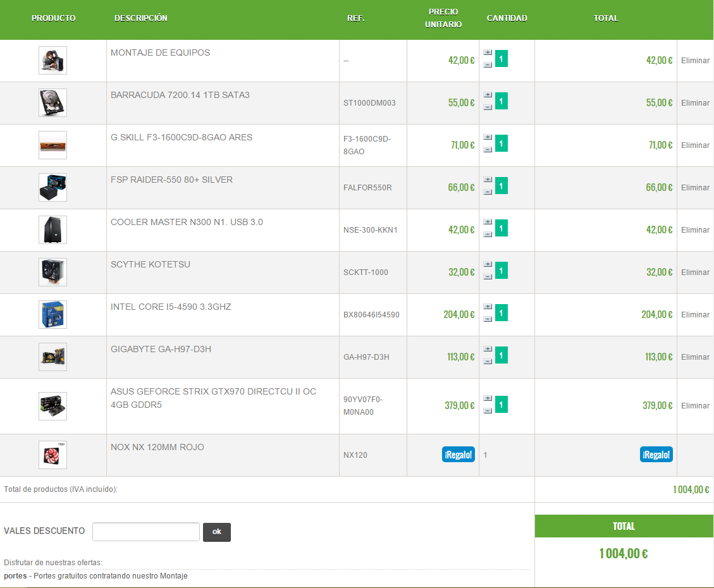Open NOX NX 120MM ROJO description
714x588 pixels.
(x=157, y=448)
